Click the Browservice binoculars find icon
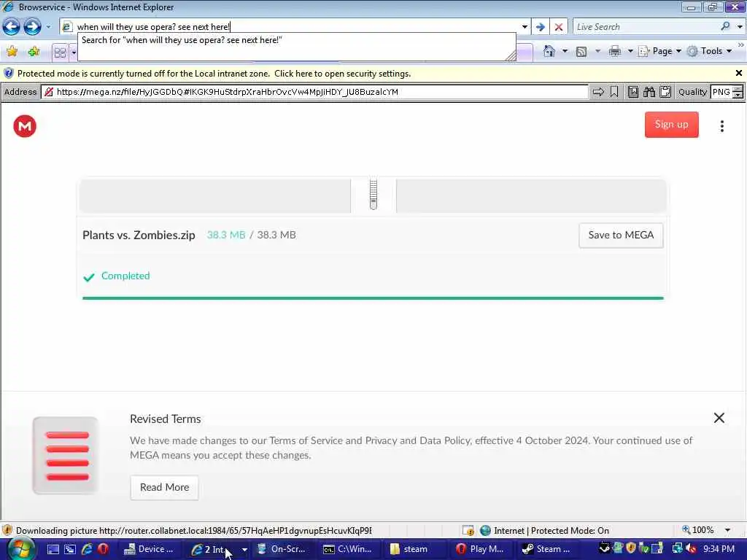 click(649, 92)
